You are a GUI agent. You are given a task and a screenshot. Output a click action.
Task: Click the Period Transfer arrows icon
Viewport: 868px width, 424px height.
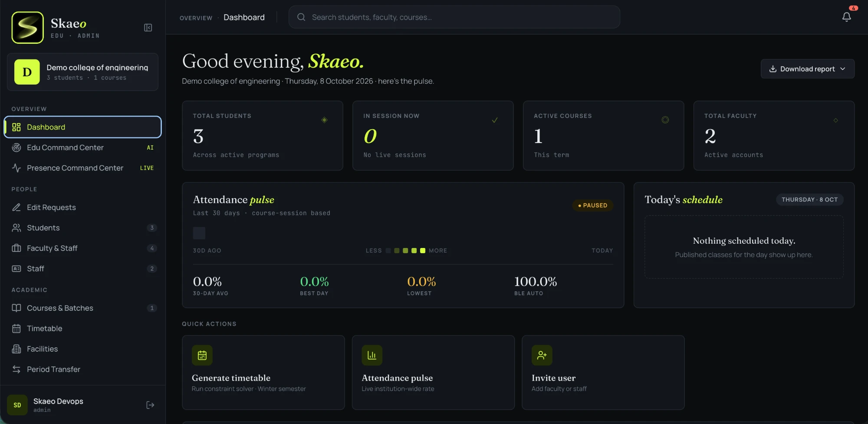click(16, 369)
